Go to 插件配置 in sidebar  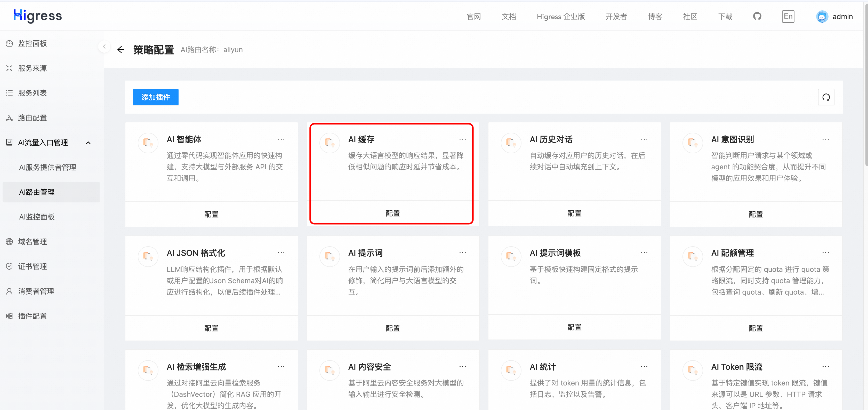(32, 316)
